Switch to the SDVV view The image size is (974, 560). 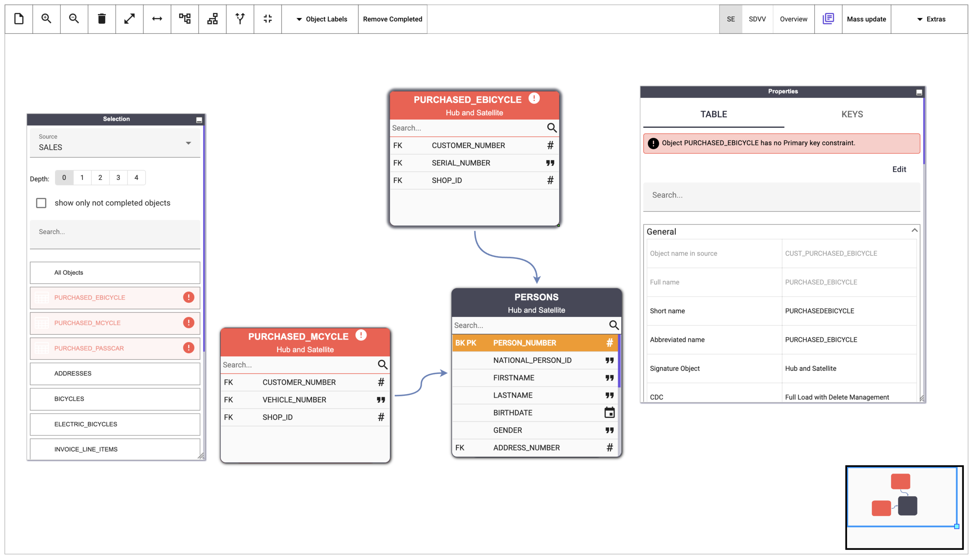757,19
